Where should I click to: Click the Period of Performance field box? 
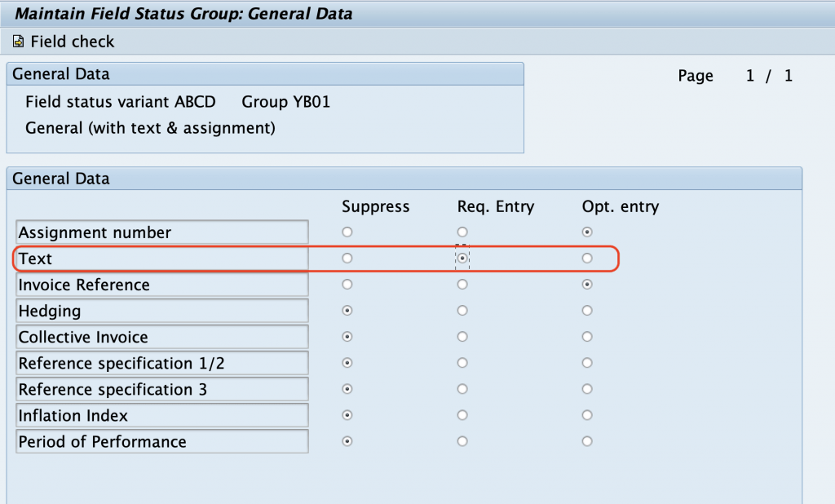pyautogui.click(x=161, y=440)
